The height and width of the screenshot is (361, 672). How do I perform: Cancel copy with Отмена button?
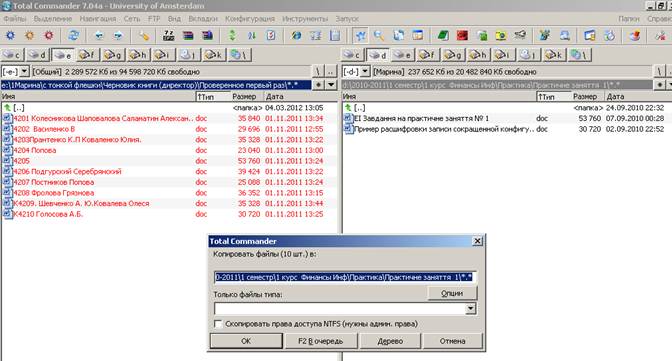pos(453,341)
